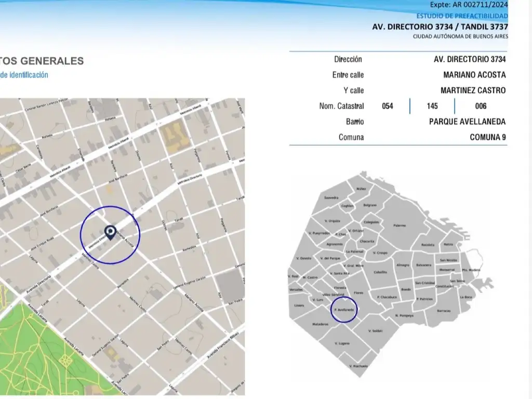Click the ESTUDIO DE PREFACTIBILIDAD header text
The height and width of the screenshot is (399, 532).
click(x=462, y=16)
